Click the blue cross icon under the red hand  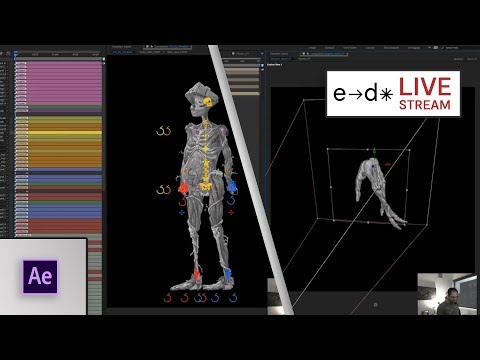(x=182, y=212)
